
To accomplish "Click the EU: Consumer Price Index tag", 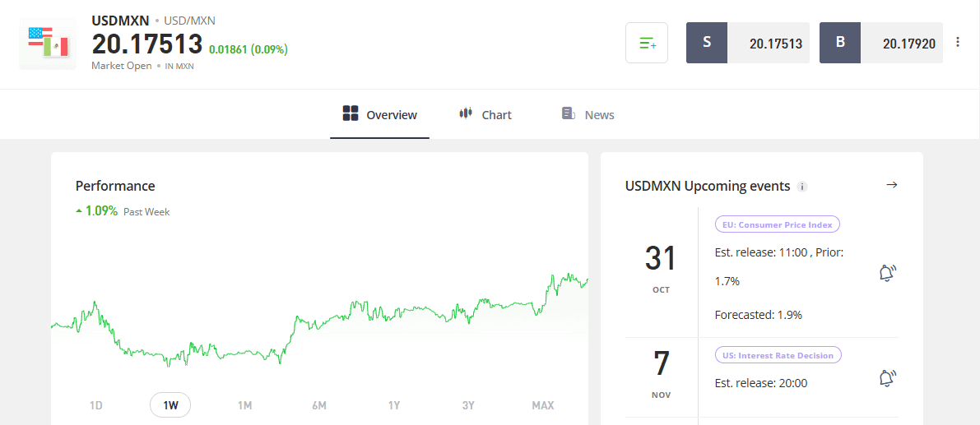I will click(x=778, y=224).
